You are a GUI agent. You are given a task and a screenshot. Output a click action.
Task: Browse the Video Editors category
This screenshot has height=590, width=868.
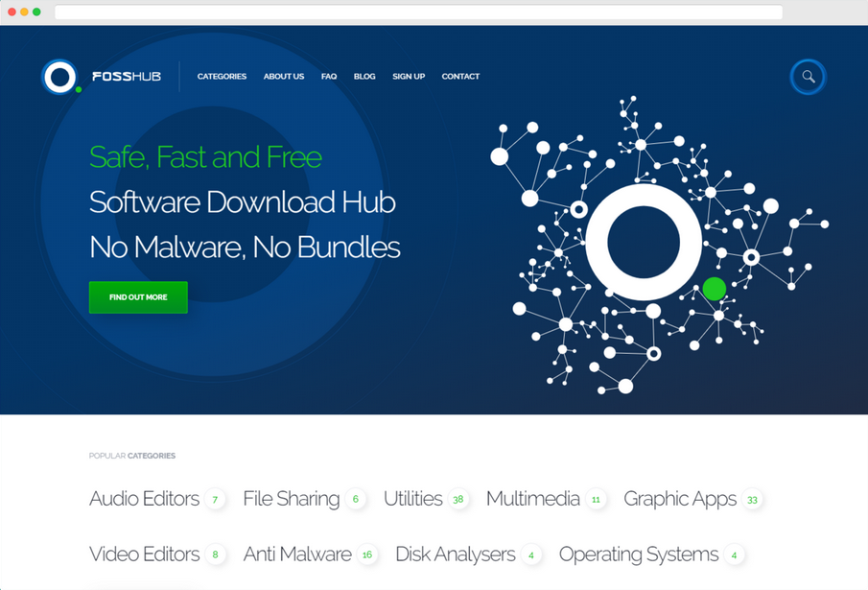(x=144, y=555)
